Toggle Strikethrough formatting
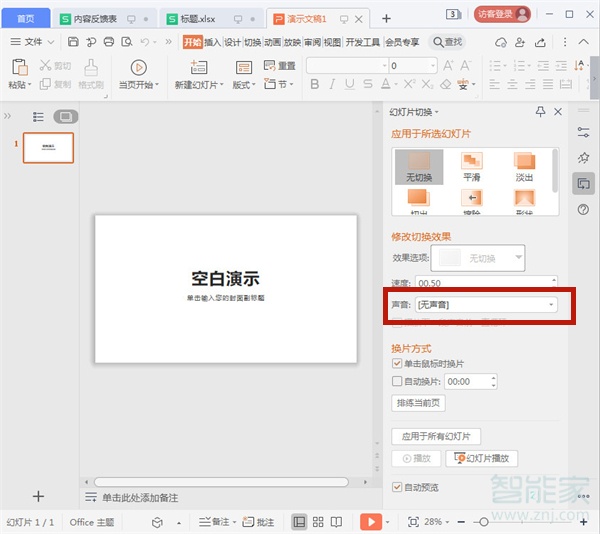 tap(368, 84)
